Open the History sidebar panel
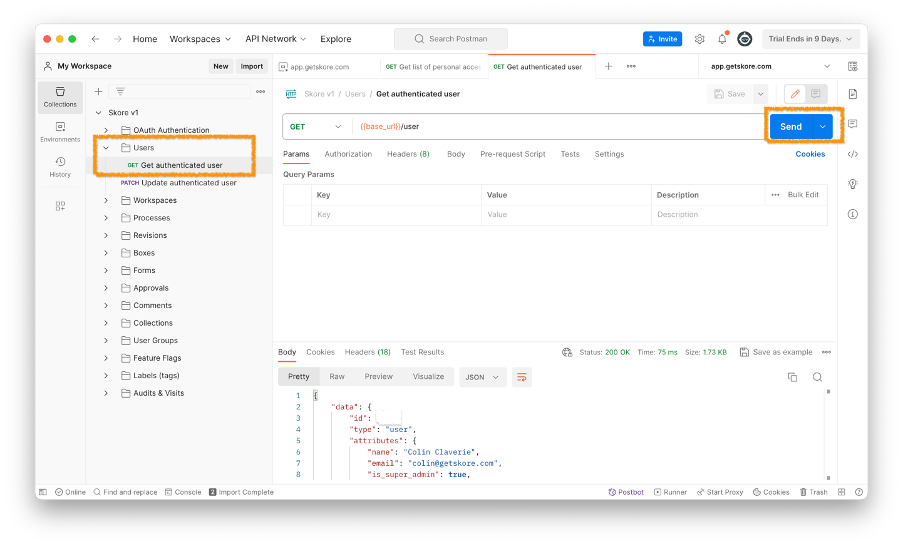The image size is (904, 546). pyautogui.click(x=60, y=167)
